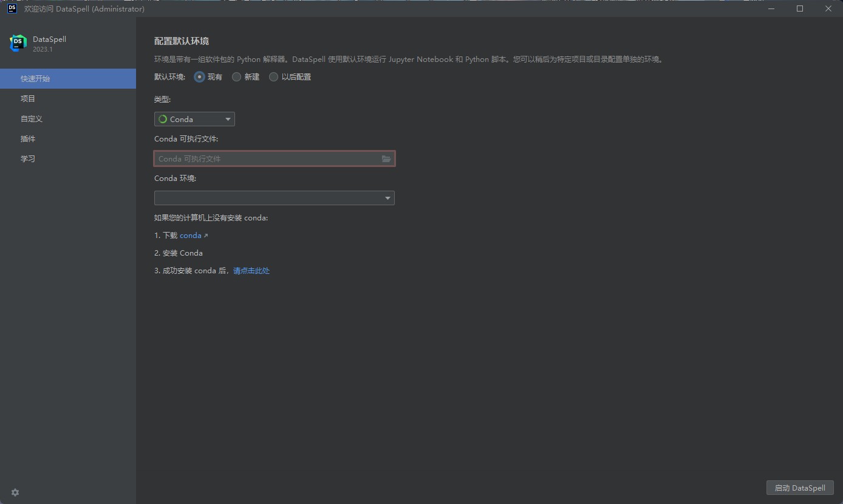Click the folder browse icon for Conda executable
The width and height of the screenshot is (843, 504).
tap(386, 158)
